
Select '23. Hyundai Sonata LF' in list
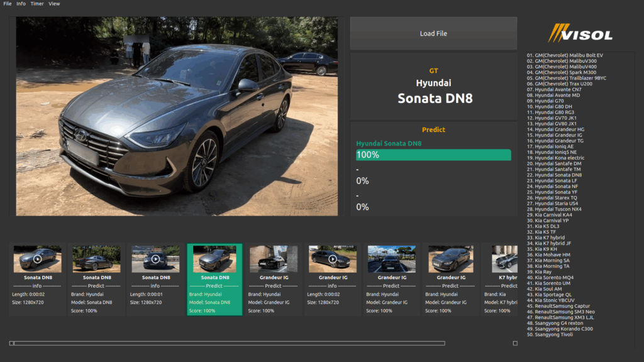point(552,181)
